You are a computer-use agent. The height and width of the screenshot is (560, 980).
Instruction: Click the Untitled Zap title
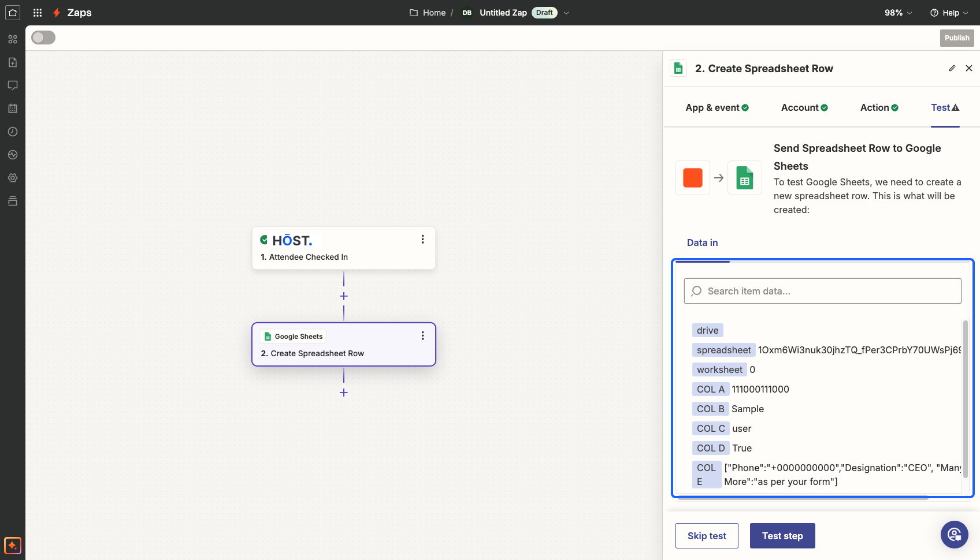point(503,13)
